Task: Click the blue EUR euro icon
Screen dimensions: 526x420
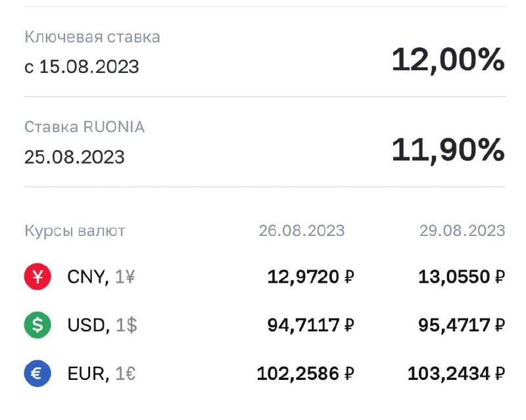Action: (37, 373)
